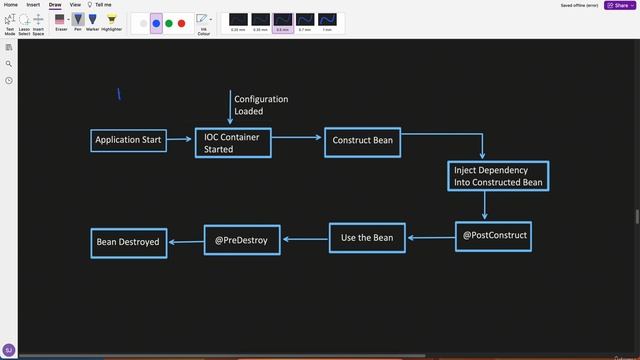Activate the Lasso Select tool
This screenshot has width=640, height=360.
coord(24,24)
